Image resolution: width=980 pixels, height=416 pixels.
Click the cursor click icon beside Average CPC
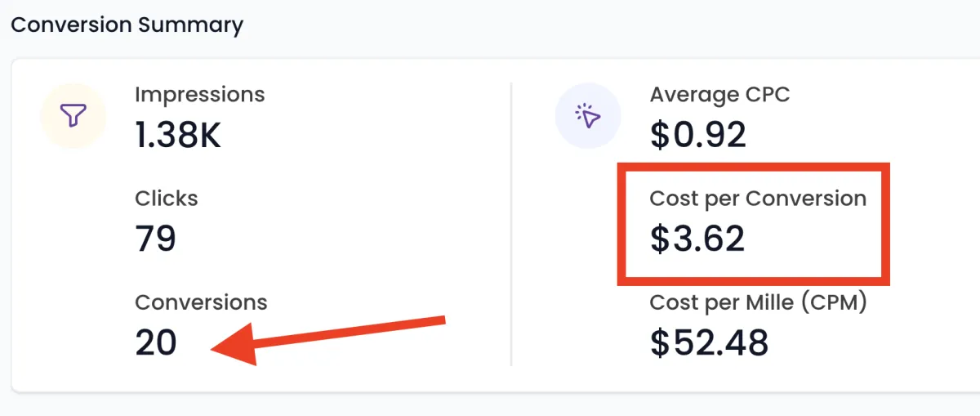588,116
